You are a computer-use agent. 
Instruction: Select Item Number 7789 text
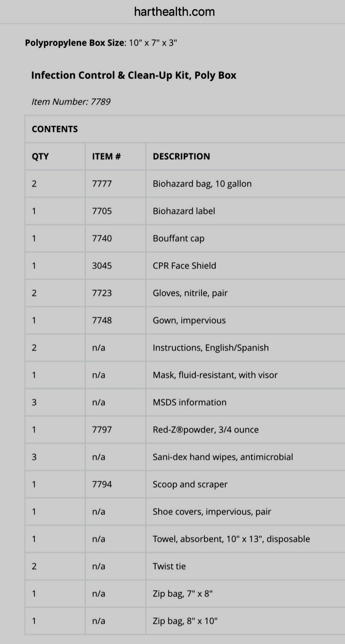click(71, 102)
